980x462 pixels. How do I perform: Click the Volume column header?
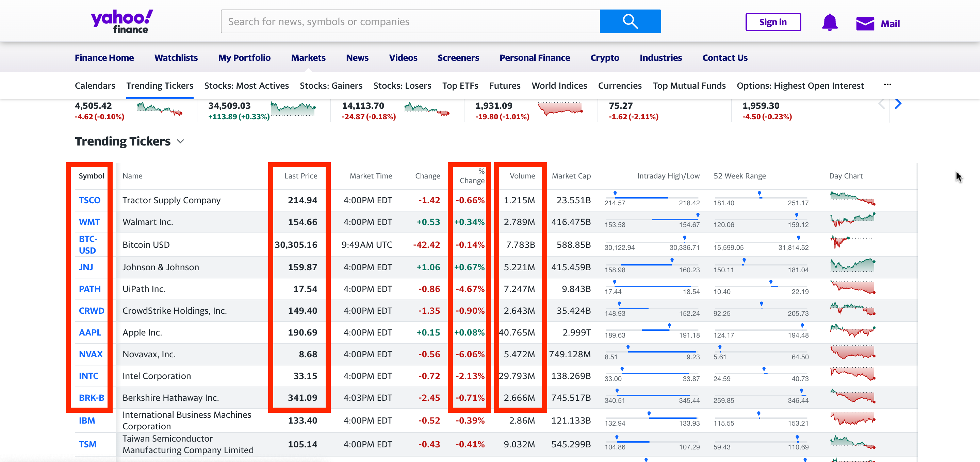[x=522, y=175]
